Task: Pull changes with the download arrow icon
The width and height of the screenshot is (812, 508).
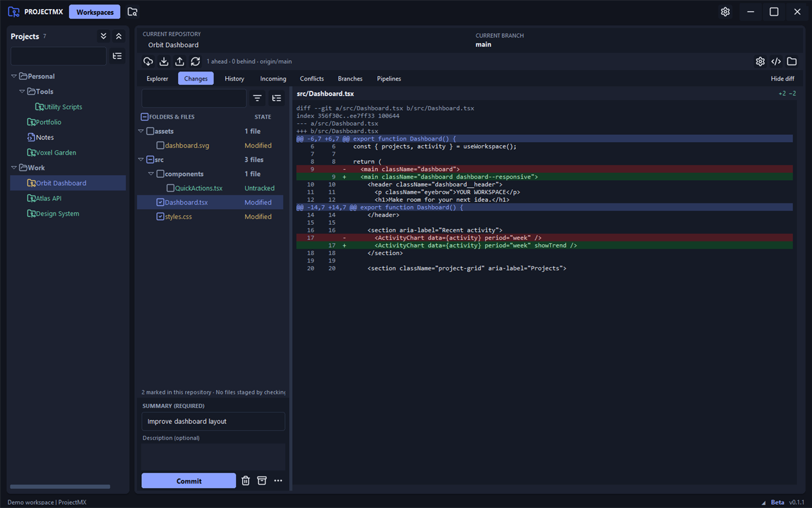Action: click(x=164, y=61)
